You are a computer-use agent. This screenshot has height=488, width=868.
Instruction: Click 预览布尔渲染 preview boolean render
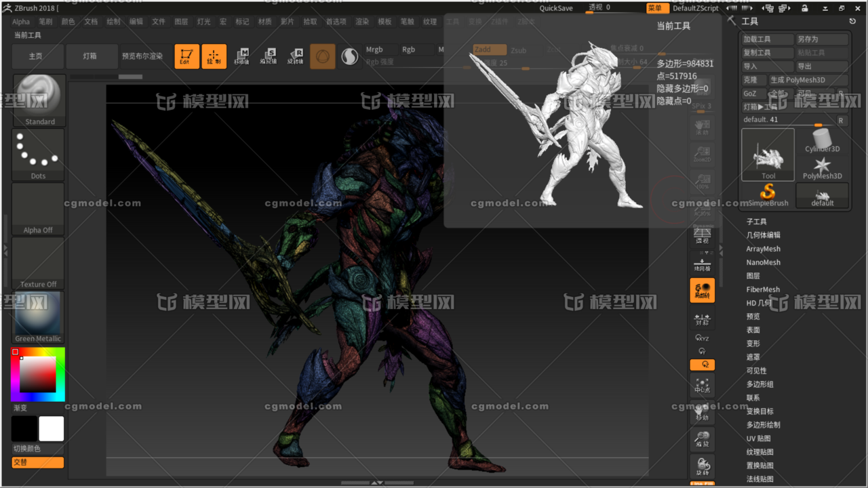pos(142,56)
